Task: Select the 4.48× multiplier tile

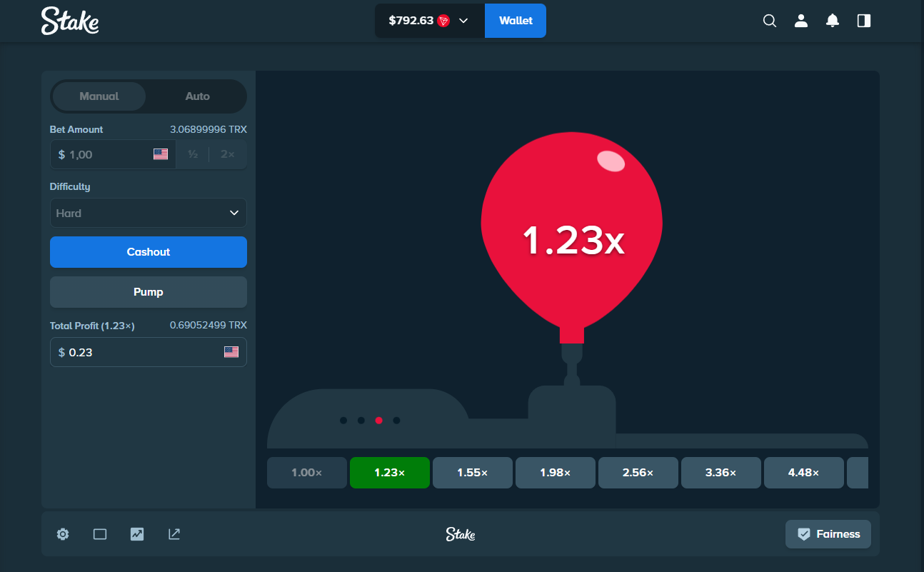Action: click(804, 473)
